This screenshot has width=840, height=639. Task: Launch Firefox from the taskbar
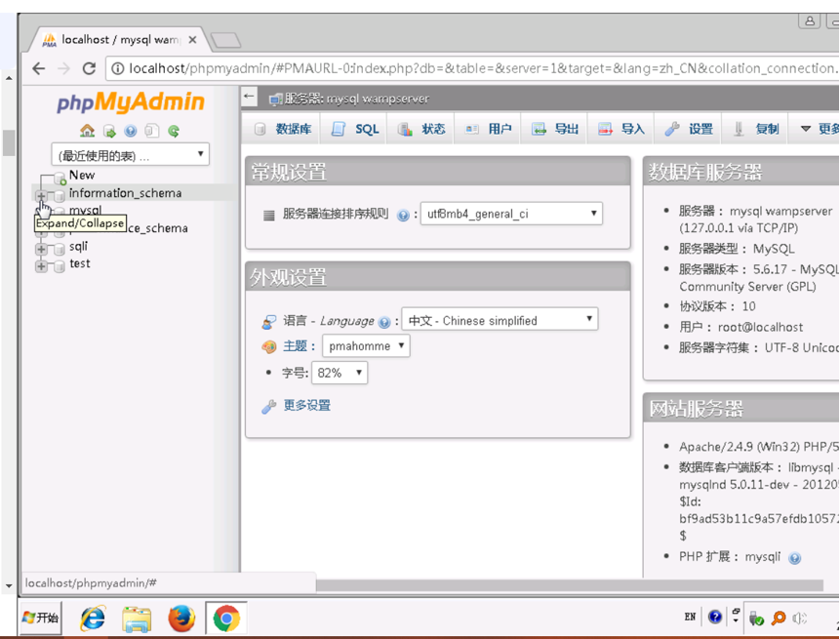coord(181,619)
